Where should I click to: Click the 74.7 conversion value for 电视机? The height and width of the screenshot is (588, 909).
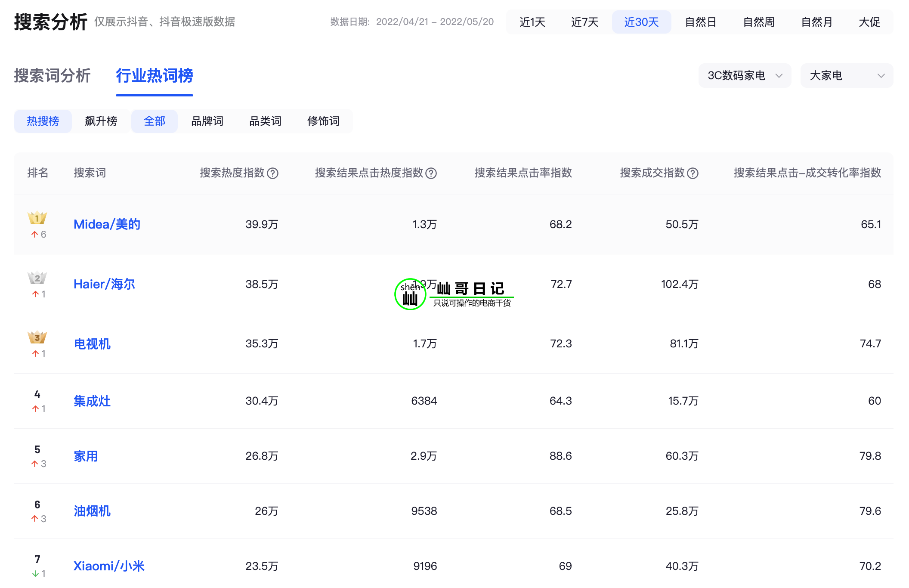coord(870,344)
